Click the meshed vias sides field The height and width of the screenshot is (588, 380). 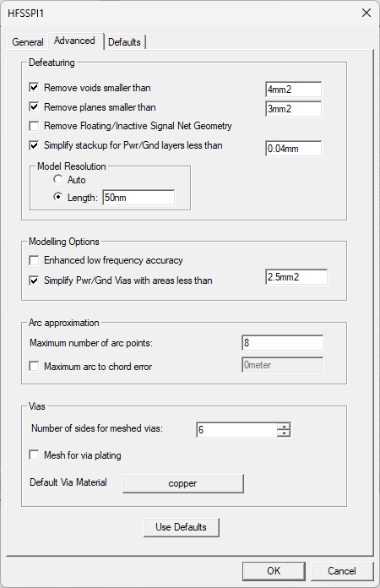(x=236, y=430)
